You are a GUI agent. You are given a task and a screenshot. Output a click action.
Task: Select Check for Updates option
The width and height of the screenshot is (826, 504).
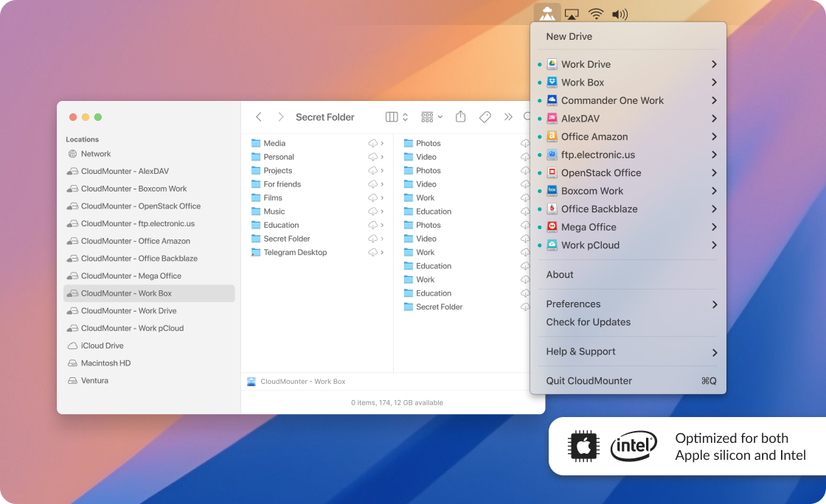588,322
